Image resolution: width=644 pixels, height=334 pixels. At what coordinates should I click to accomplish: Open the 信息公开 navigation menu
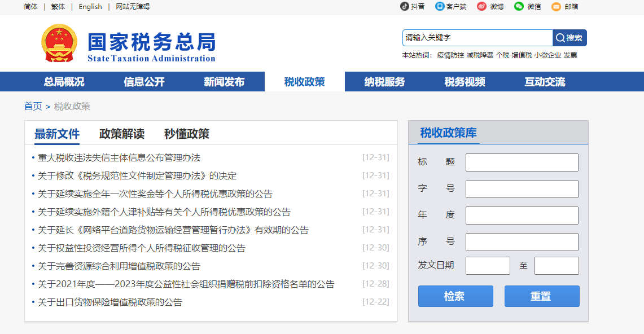point(144,81)
